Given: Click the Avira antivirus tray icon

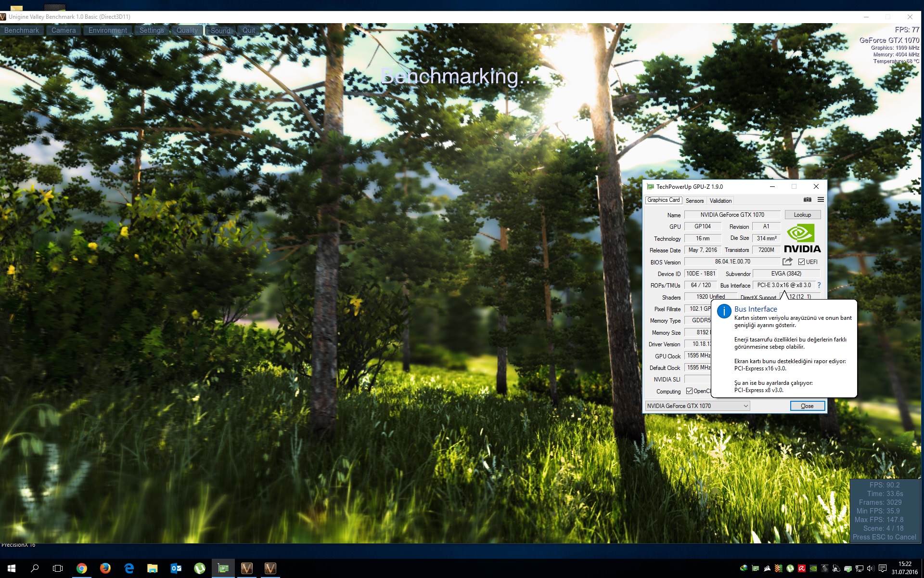Looking at the screenshot, I should click(x=802, y=568).
